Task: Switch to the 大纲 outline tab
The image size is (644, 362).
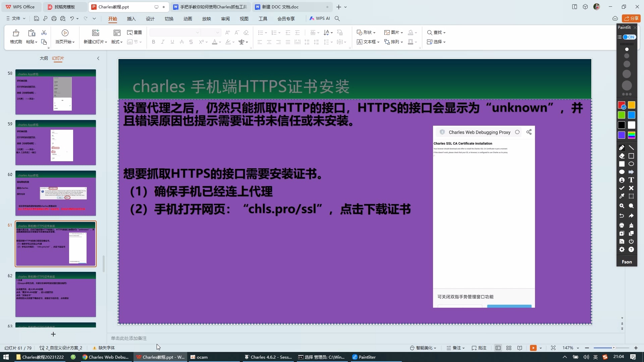Action: click(44, 58)
